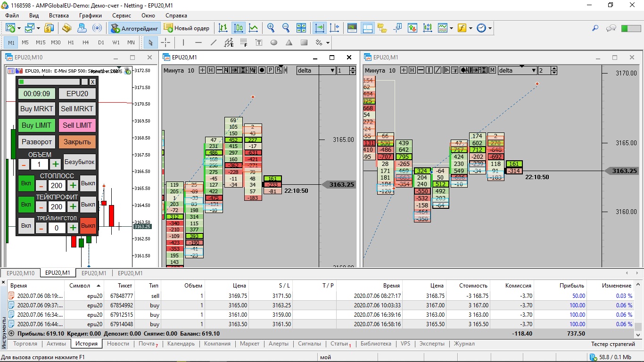Toggle chart auto-scroll to the end

click(320, 28)
